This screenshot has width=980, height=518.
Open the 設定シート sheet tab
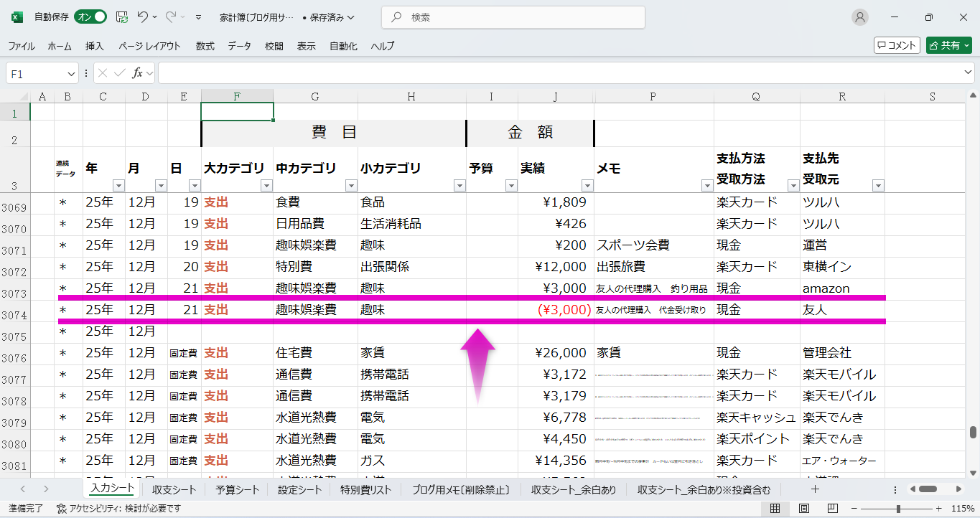coord(299,490)
